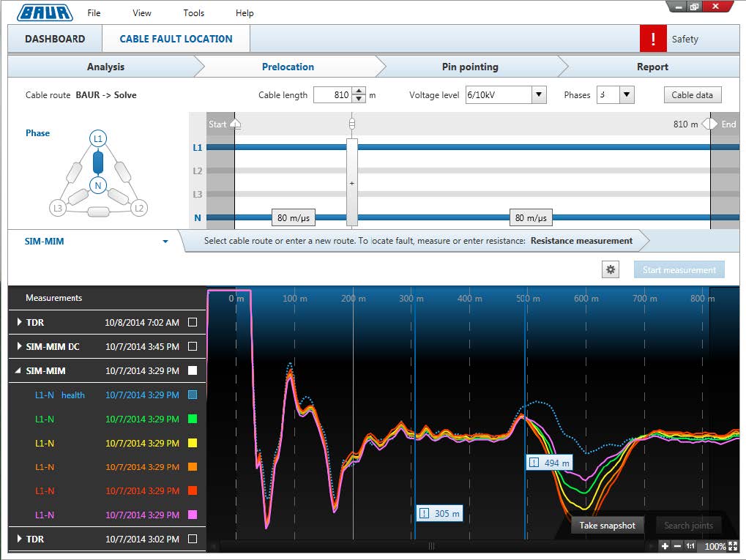Screen dimensions: 746x560
Task: Toggle the L1-N health trace visibility
Action: [x=193, y=395]
